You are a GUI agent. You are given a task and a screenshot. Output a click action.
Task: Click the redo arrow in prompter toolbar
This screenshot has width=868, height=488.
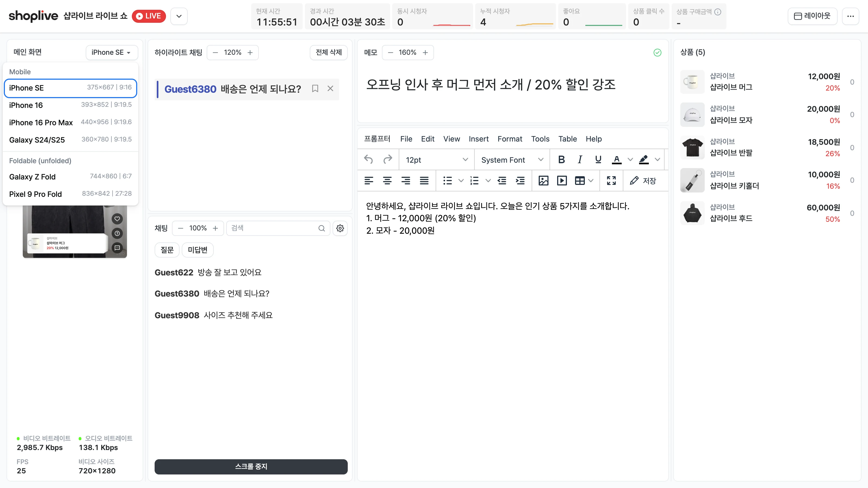388,160
